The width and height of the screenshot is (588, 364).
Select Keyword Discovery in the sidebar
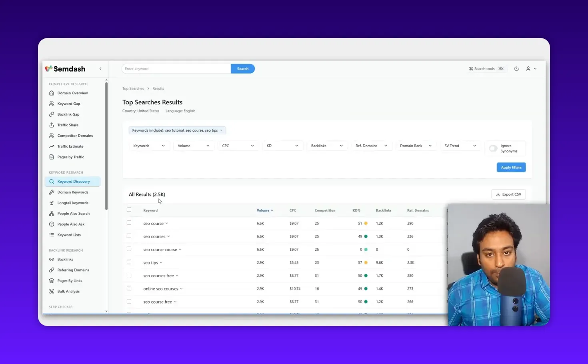72,181
